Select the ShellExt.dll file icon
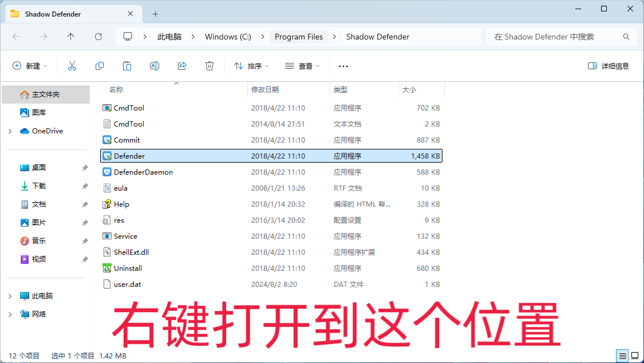This screenshot has height=363, width=644. [x=107, y=252]
